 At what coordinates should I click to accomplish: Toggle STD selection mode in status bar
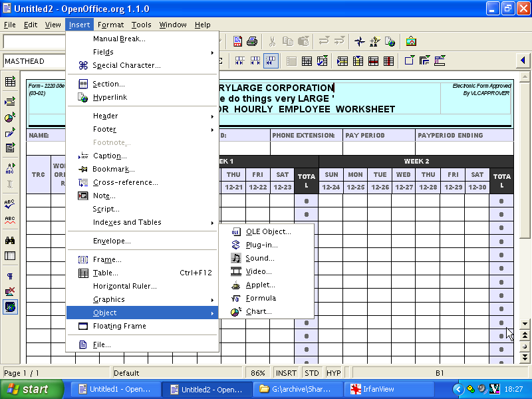pyautogui.click(x=311, y=373)
